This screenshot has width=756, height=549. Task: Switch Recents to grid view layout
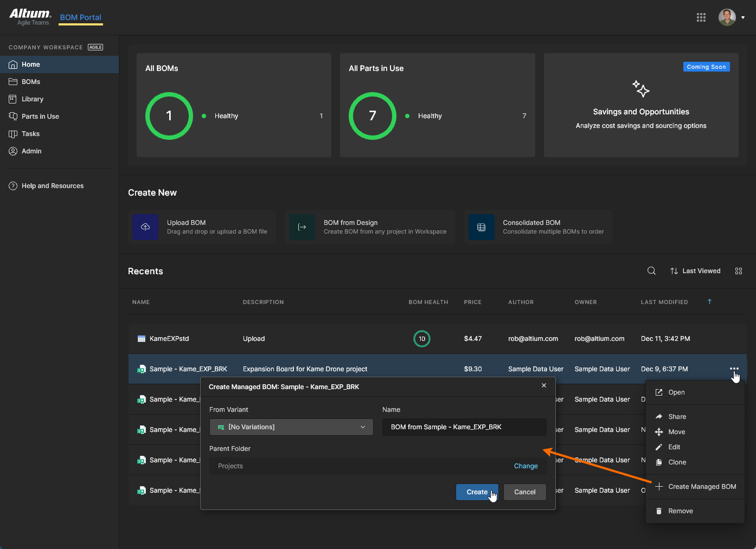[x=738, y=271]
